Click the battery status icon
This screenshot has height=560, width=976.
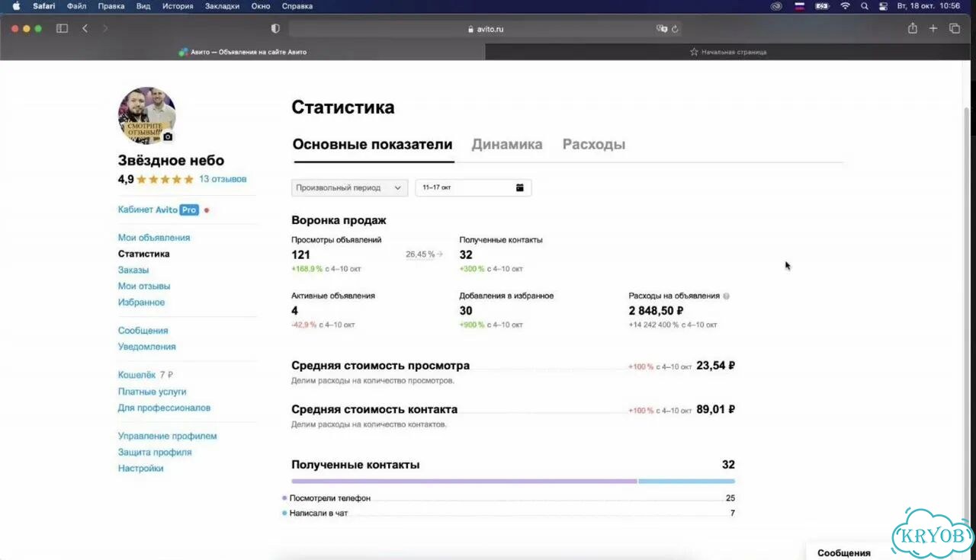point(822,6)
